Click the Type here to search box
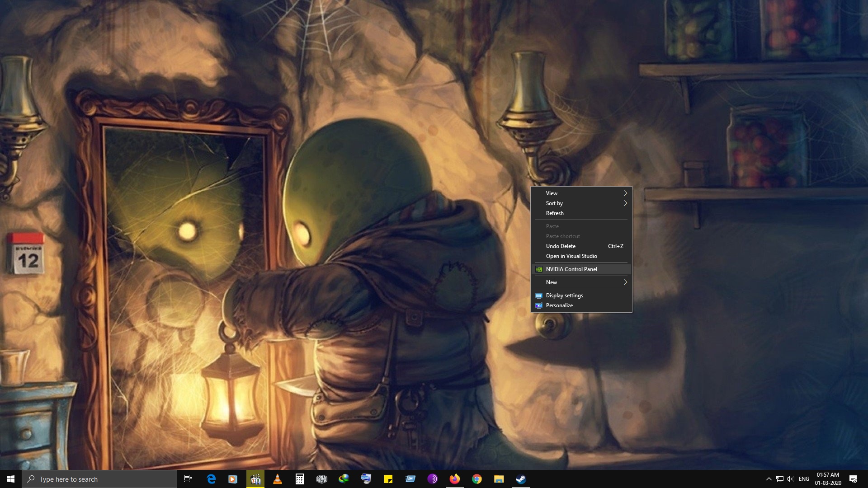This screenshot has width=868, height=488. coord(99,479)
